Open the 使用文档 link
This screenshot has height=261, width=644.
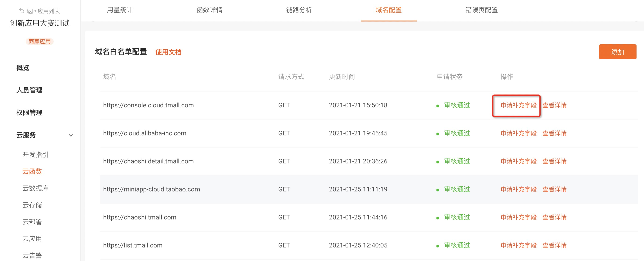click(168, 52)
